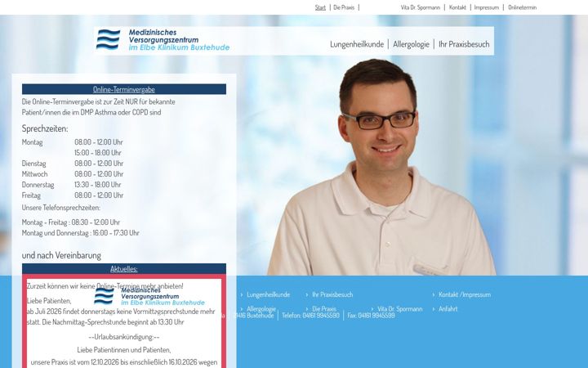Go to Die Praxis in the top bar
The width and height of the screenshot is (588, 368).
point(344,7)
